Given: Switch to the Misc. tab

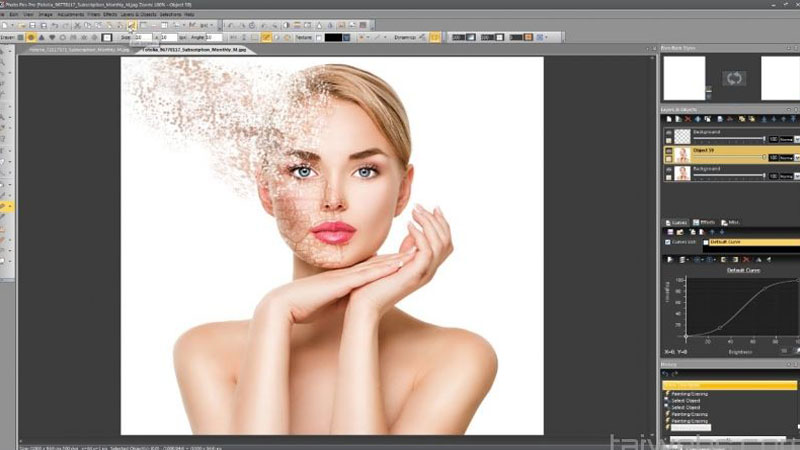Looking at the screenshot, I should pyautogui.click(x=730, y=222).
